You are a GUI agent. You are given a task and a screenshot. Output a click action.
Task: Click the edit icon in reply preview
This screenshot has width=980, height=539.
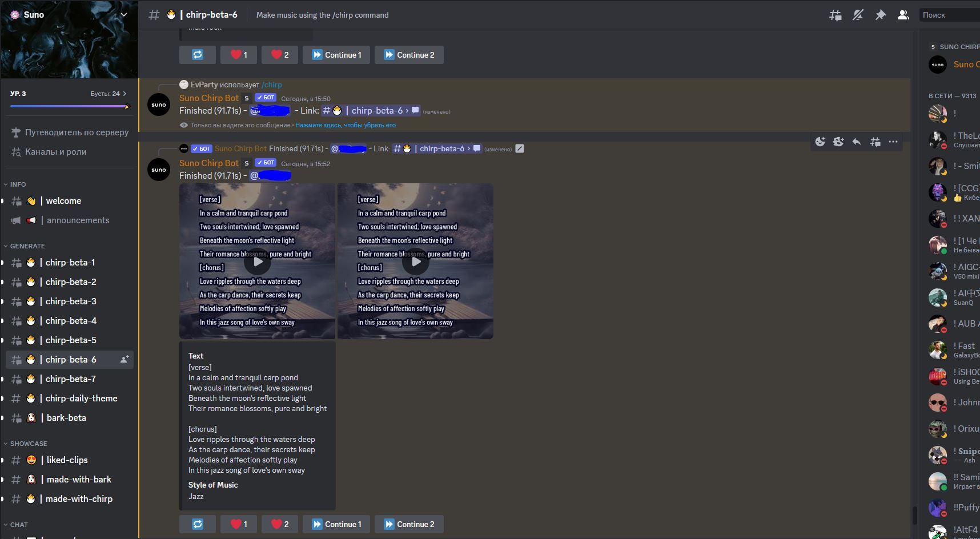coord(520,148)
